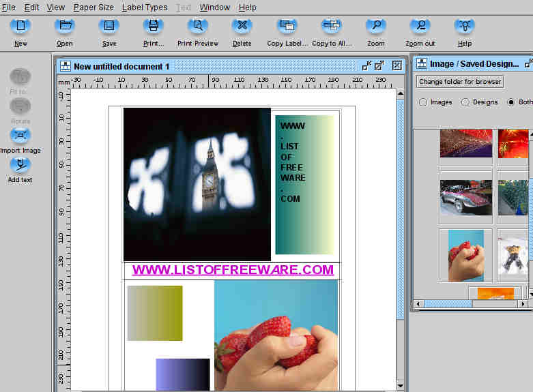Click the Zoom in toolbar icon
The width and height of the screenshot is (533, 392).
[375, 27]
